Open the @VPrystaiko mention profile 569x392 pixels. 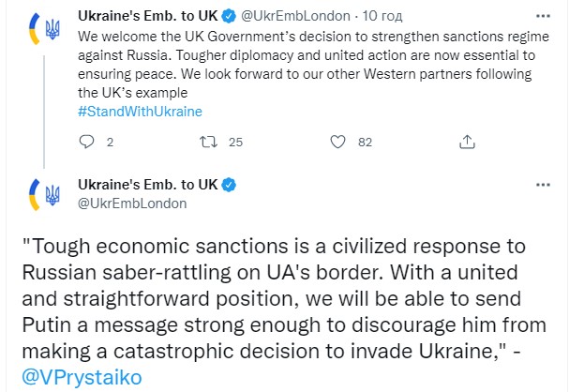(x=82, y=377)
